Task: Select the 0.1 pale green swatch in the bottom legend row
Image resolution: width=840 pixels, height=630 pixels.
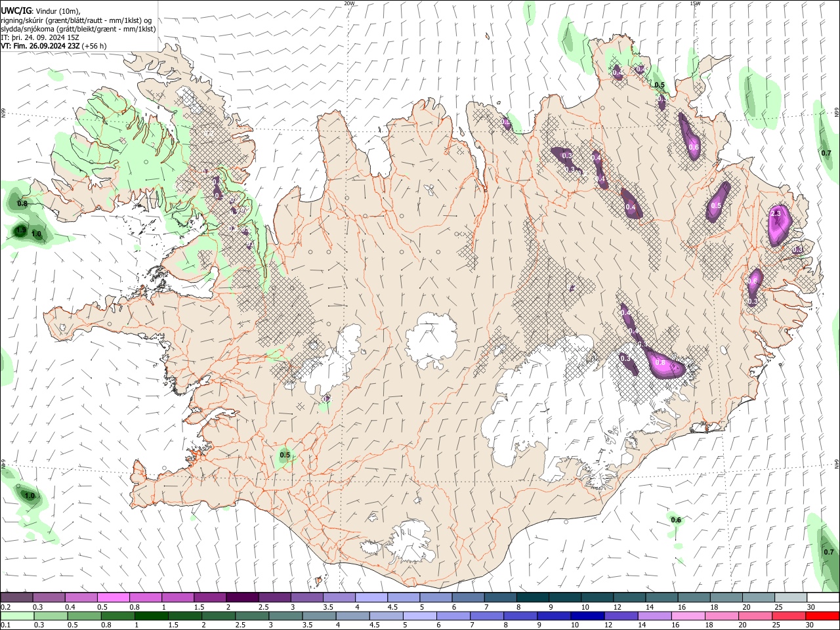Action: (x=17, y=616)
